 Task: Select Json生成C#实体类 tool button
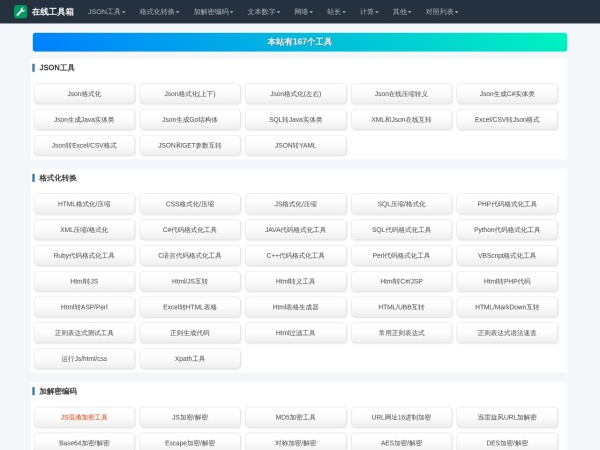tap(507, 93)
